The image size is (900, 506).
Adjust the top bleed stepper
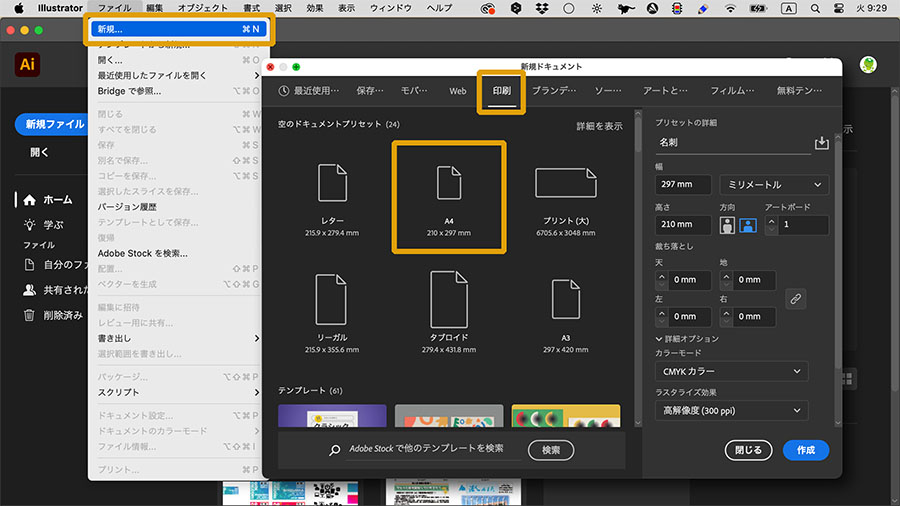pyautogui.click(x=661, y=280)
